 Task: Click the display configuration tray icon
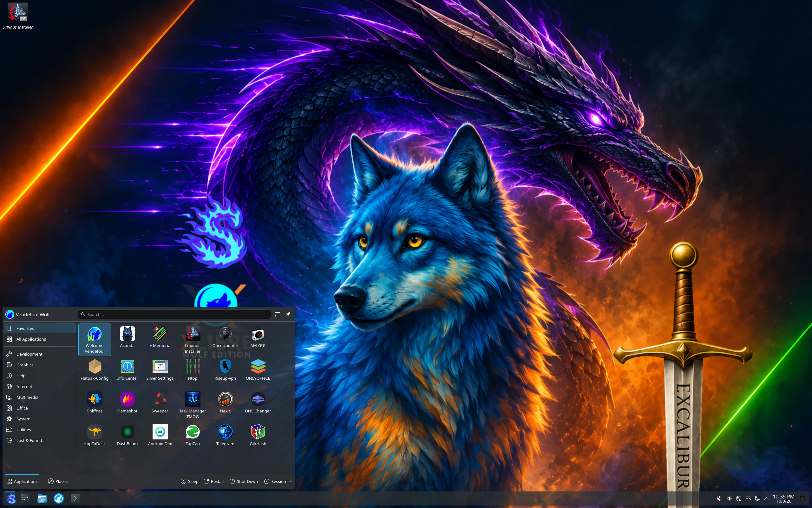pyautogui.click(x=757, y=498)
